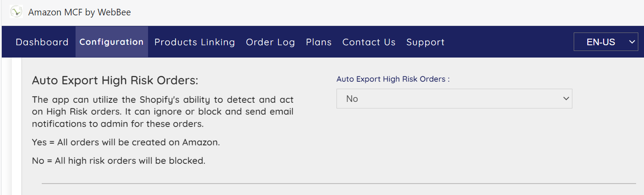Select the Configuration tab
The width and height of the screenshot is (644, 195).
point(112,42)
